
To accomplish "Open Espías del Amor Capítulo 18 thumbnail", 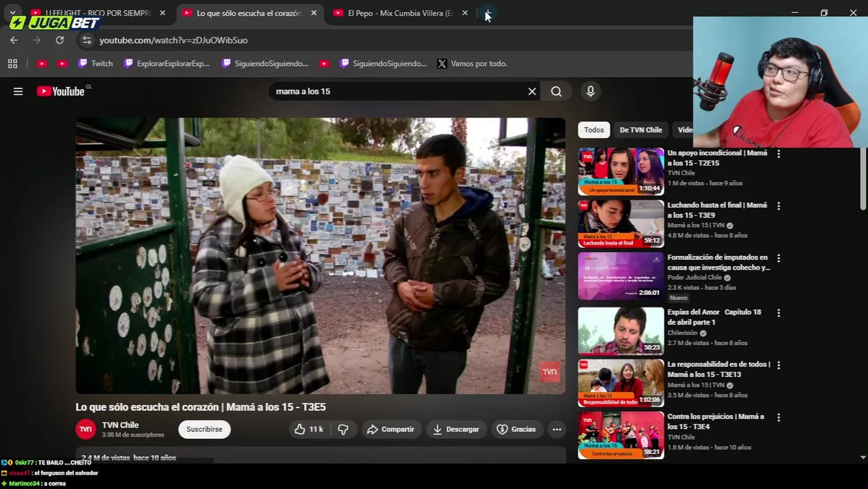I will coord(621,331).
